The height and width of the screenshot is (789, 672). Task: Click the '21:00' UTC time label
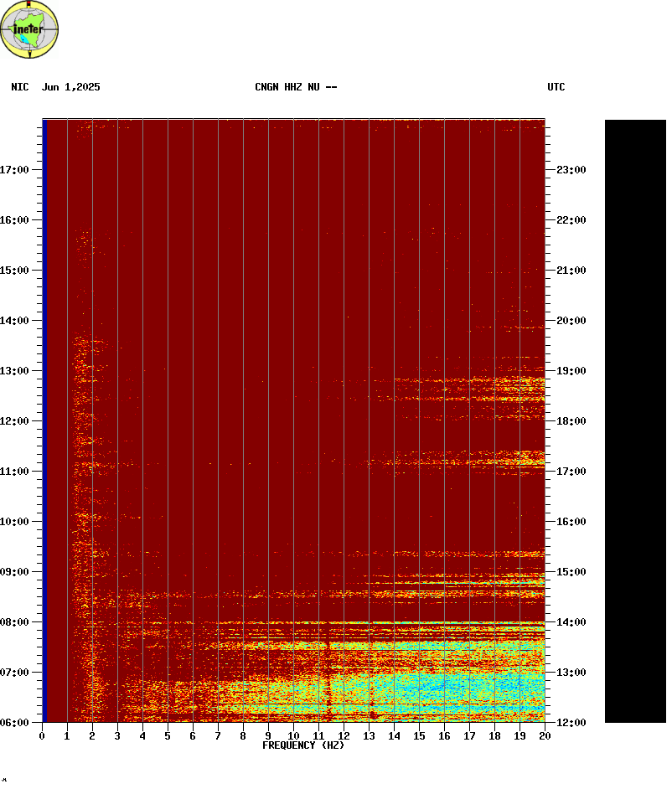tap(571, 271)
